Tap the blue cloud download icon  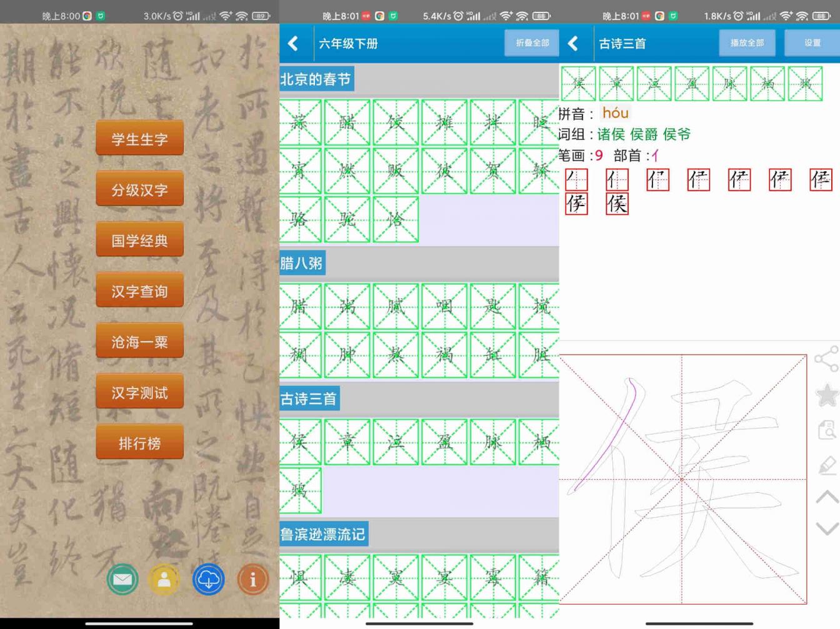pyautogui.click(x=208, y=579)
